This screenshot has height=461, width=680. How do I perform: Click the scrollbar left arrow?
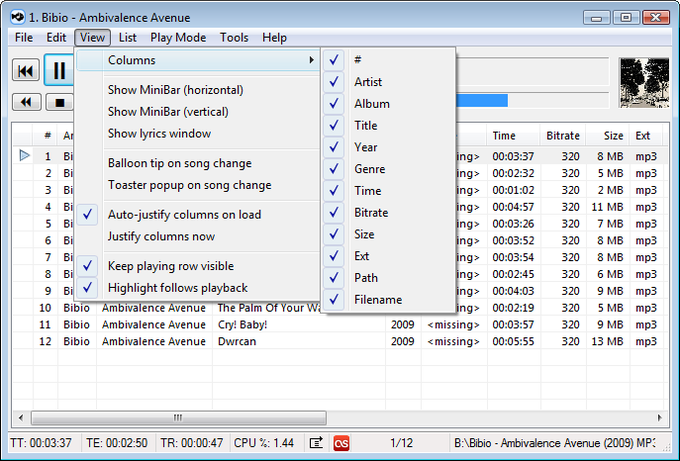point(21,418)
